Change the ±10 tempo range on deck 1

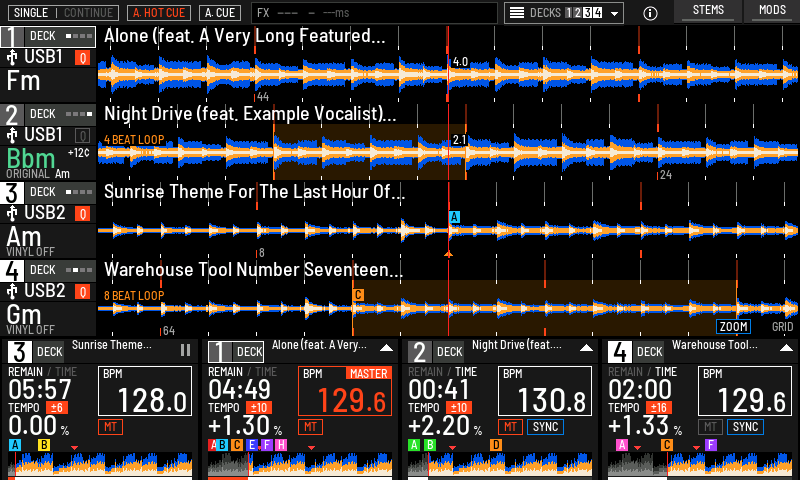click(x=259, y=408)
